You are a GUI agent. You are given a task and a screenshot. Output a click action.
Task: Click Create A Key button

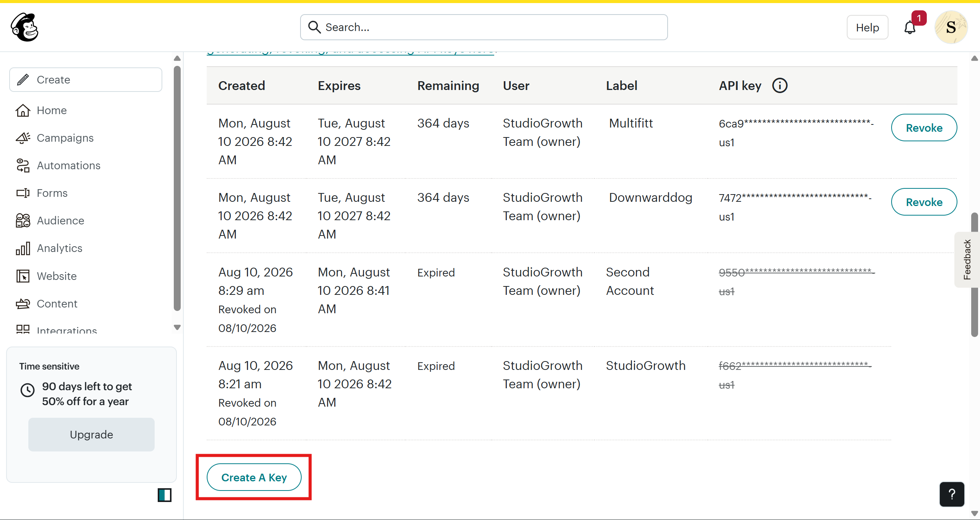[254, 477]
